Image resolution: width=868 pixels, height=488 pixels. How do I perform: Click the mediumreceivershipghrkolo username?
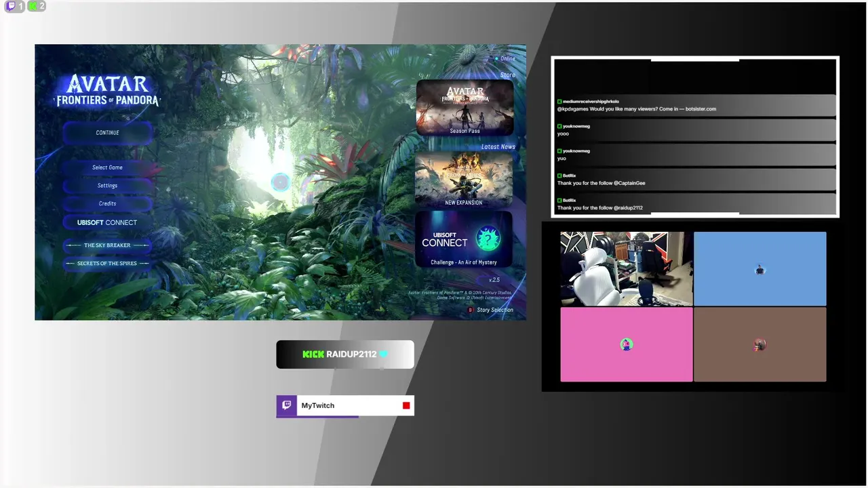pyautogui.click(x=591, y=101)
